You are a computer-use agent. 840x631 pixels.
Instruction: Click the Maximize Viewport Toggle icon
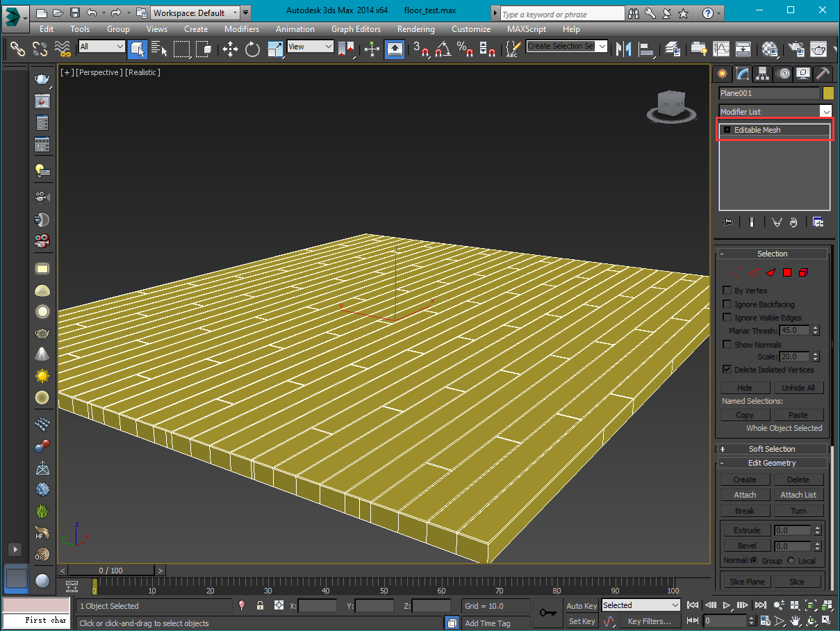coord(827,621)
